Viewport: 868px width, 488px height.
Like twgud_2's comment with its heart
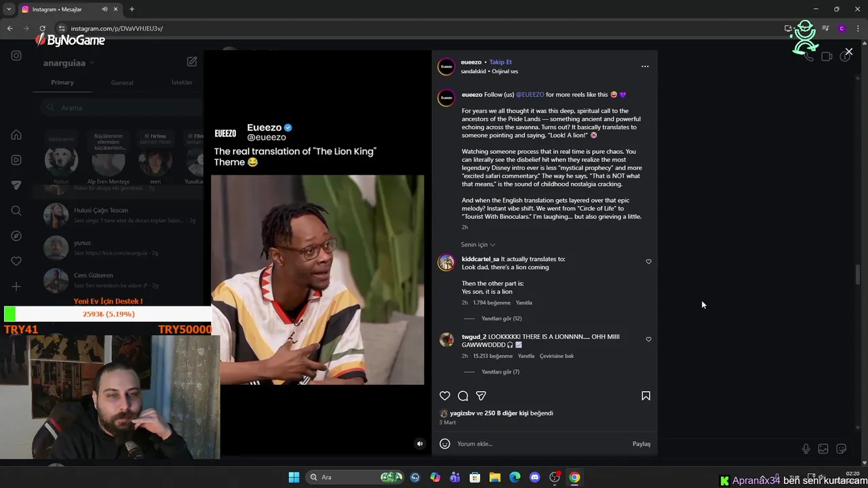[x=648, y=339]
